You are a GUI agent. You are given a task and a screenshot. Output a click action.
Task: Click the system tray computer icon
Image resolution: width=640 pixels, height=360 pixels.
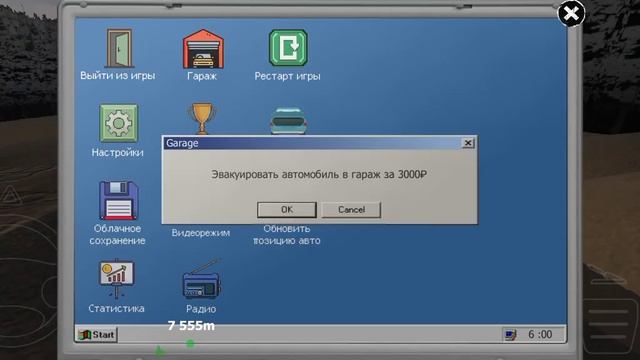point(510,335)
